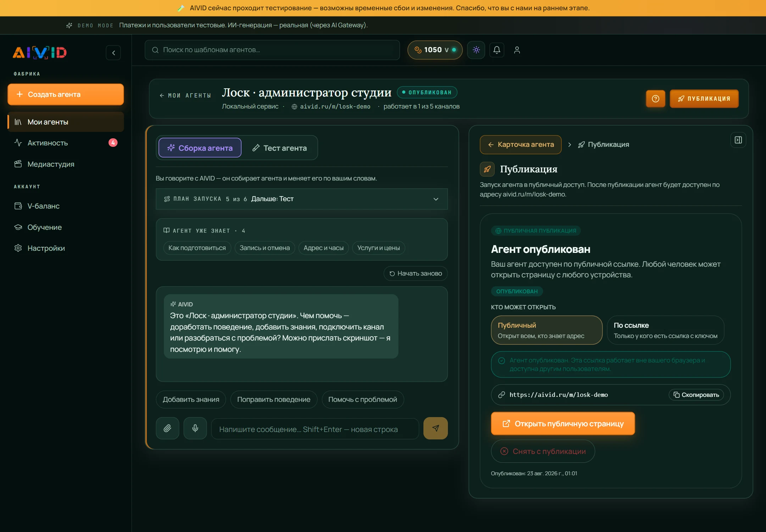Collapse the right panel icon
The height and width of the screenshot is (532, 766).
tap(738, 140)
